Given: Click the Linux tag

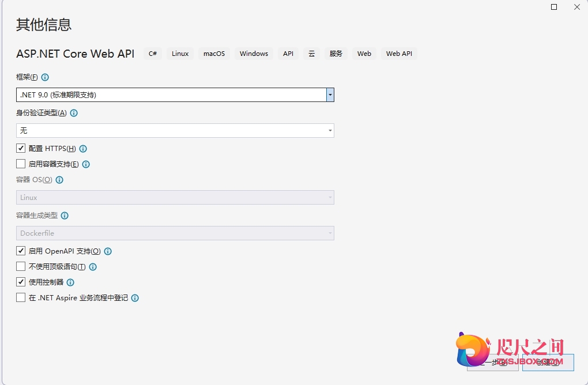Looking at the screenshot, I should 180,54.
